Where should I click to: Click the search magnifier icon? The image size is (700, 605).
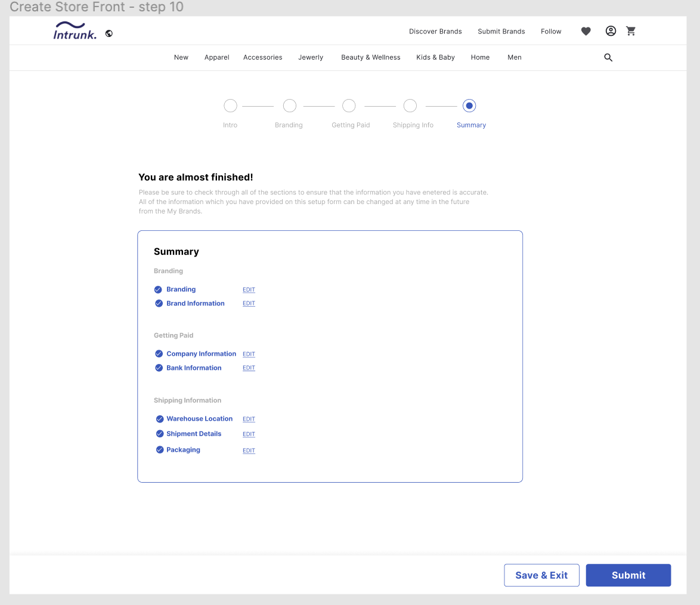[x=608, y=57]
